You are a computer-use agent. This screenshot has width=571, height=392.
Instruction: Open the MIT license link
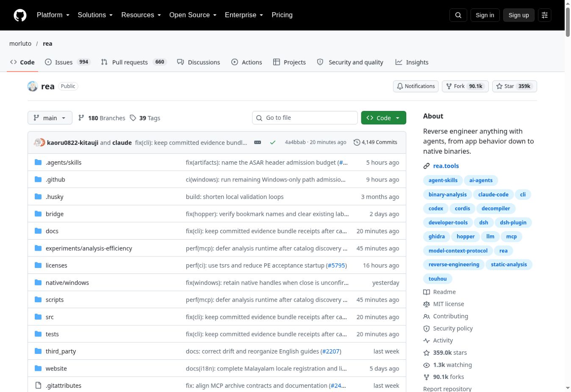pos(444,304)
